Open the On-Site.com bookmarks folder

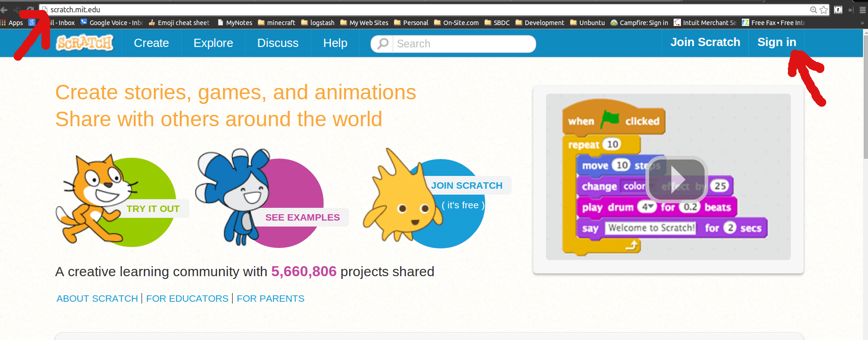click(457, 23)
